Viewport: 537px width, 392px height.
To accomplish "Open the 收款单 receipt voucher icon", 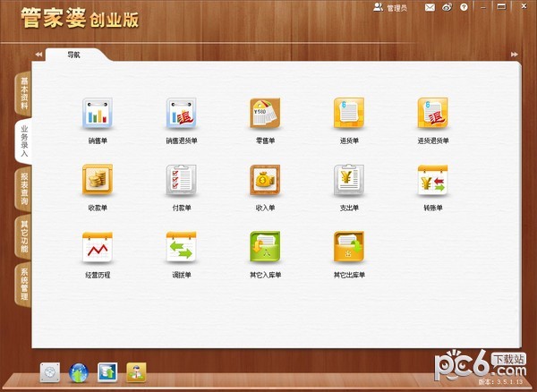I will 98,182.
